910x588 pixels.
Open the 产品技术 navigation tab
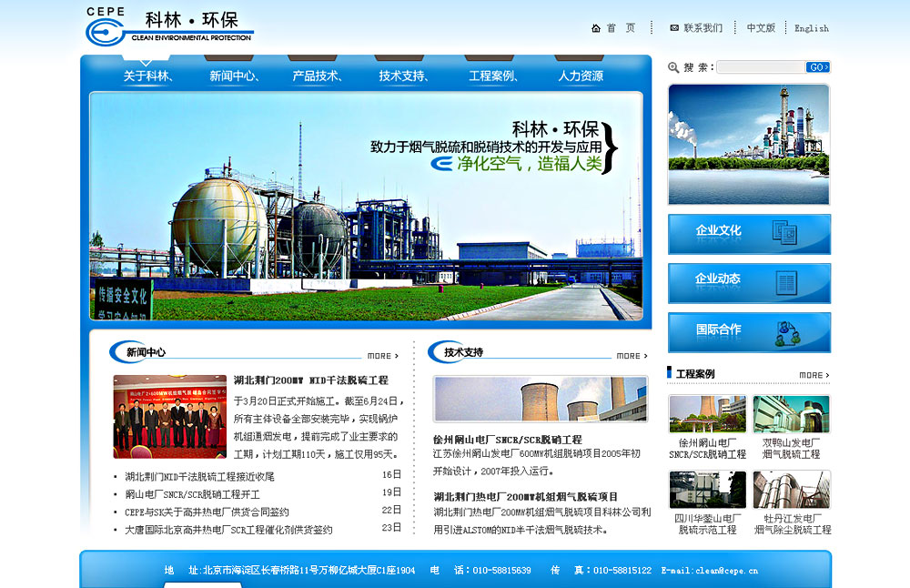[x=317, y=76]
